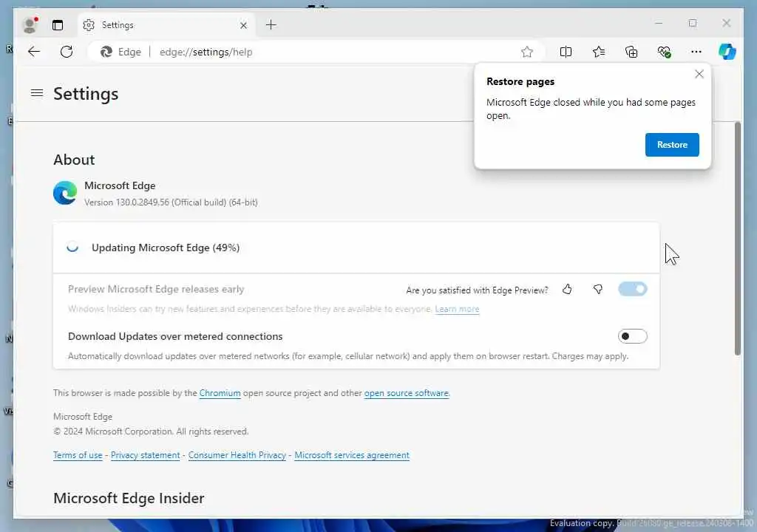Screen dimensions: 757x532
Task: Click the settings gear icon on the tab
Action: click(89, 25)
